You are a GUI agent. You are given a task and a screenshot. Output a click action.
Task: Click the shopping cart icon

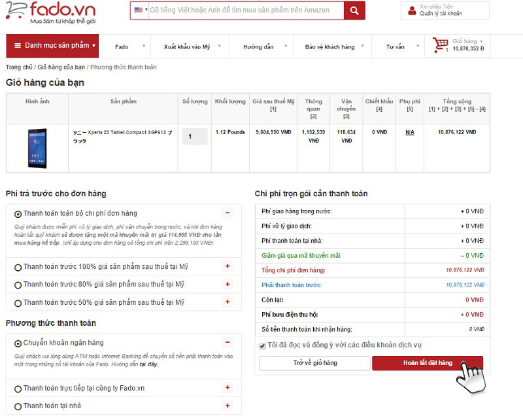[x=440, y=44]
